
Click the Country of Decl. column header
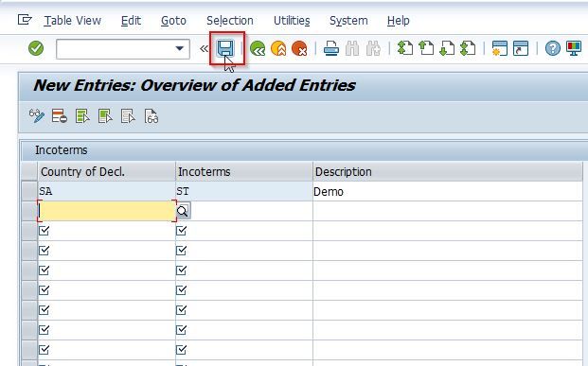pyautogui.click(x=106, y=172)
